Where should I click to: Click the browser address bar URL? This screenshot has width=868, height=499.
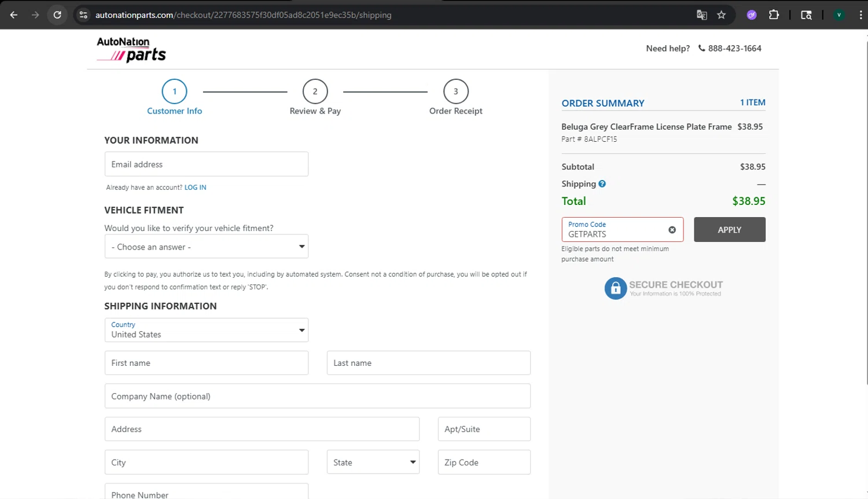(244, 15)
